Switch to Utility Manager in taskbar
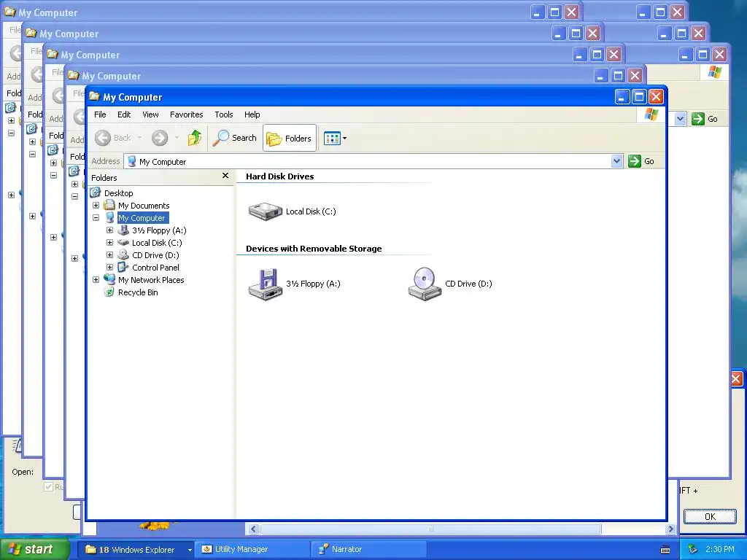Viewport: 747px width, 560px height. coord(252,550)
